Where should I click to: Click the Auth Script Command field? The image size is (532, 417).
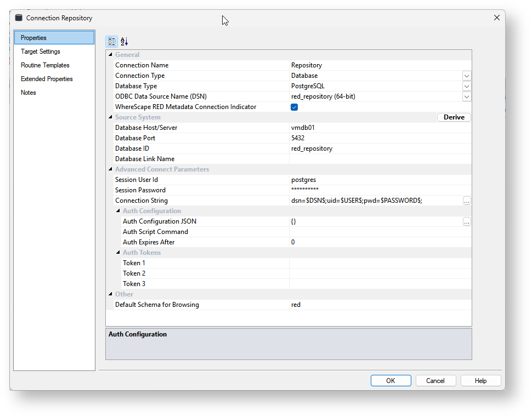pos(380,232)
